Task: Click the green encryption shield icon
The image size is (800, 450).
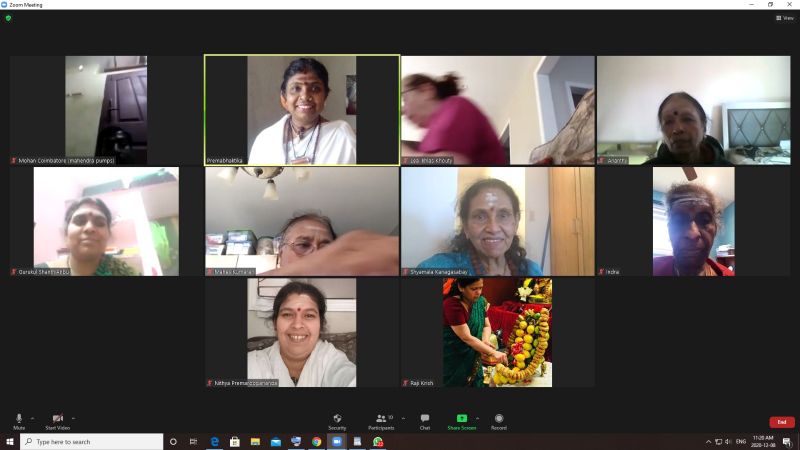Action: (x=8, y=18)
